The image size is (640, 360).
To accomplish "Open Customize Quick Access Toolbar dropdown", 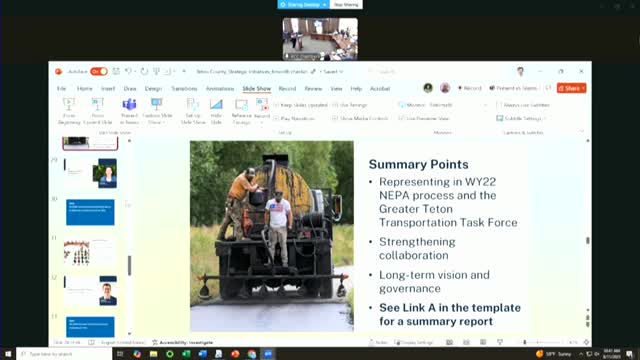I will pos(184,71).
